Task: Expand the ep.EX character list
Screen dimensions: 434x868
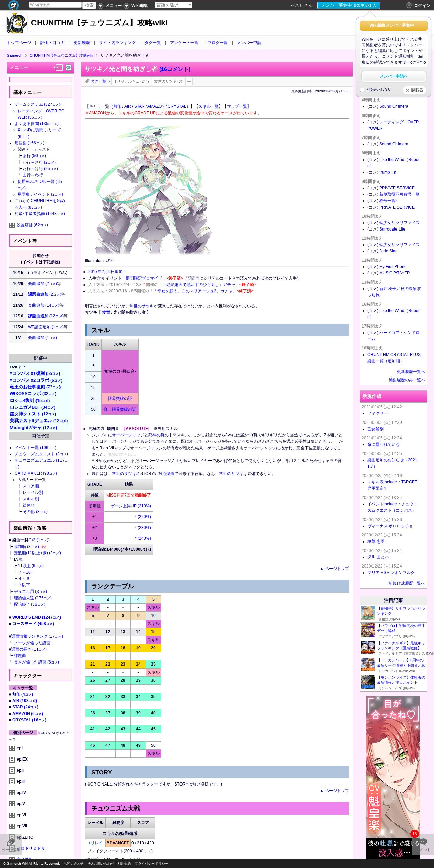Action: click(12, 759)
